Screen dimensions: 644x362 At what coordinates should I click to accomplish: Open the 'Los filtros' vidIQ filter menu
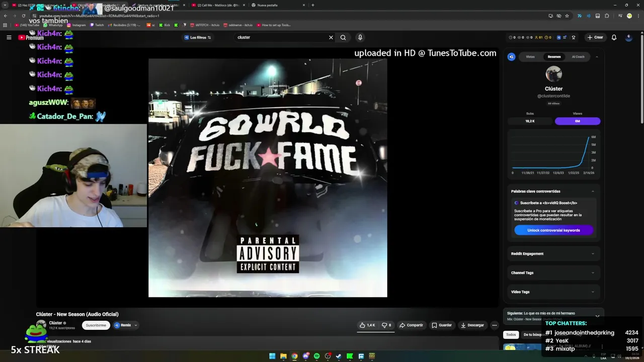[198, 37]
